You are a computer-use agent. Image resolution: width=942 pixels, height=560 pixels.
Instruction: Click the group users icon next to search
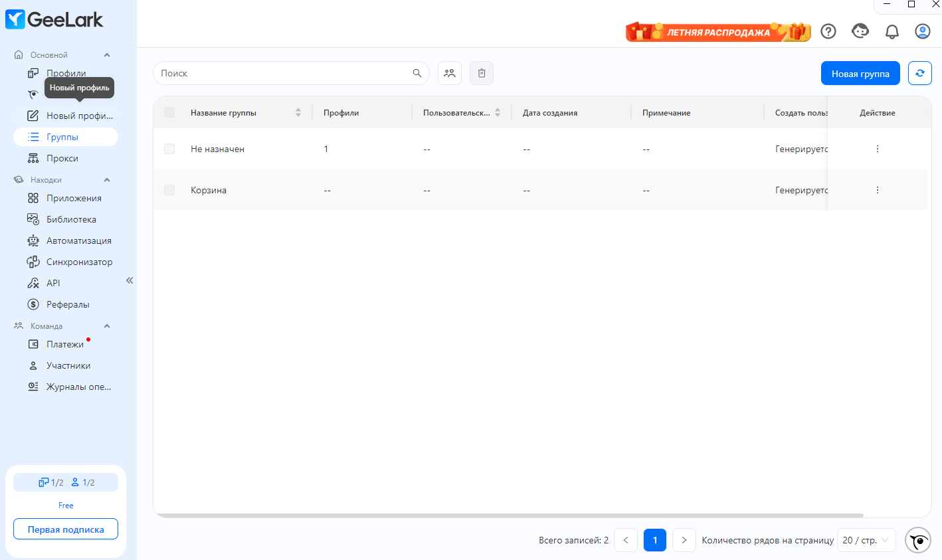click(450, 73)
